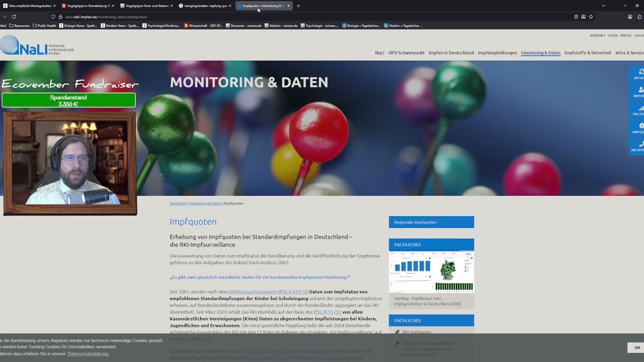Viewport: 644px width, 362px height.
Task: Reload the page with the refresh icon
Action: coord(14,17)
